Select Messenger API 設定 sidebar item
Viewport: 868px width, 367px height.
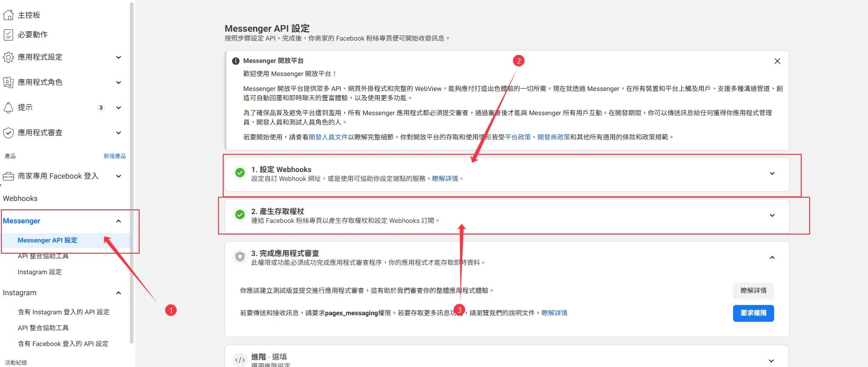(x=48, y=240)
